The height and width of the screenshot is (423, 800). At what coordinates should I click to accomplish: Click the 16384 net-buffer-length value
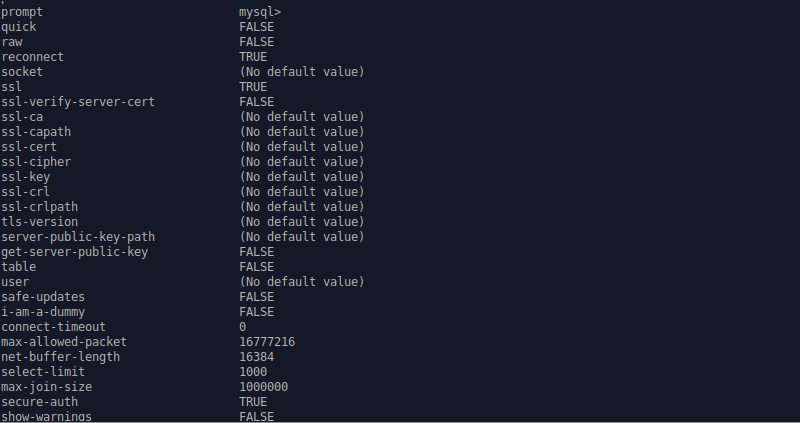(x=256, y=357)
